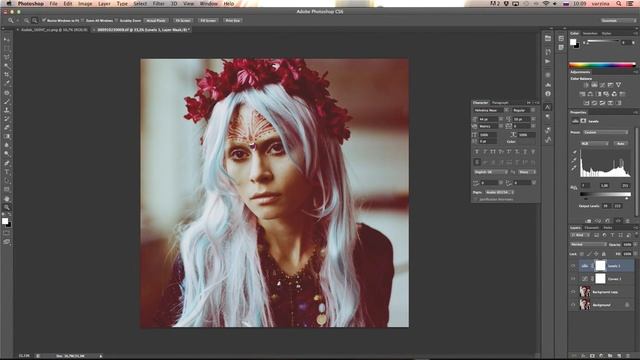The width and height of the screenshot is (640, 360).
Task: Open the Character panel dock icon
Action: (x=548, y=107)
